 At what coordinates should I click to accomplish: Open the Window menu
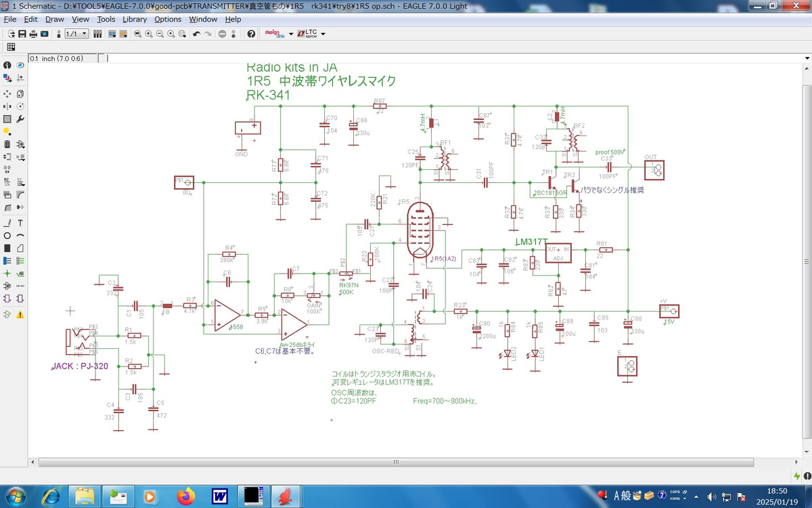(x=203, y=19)
